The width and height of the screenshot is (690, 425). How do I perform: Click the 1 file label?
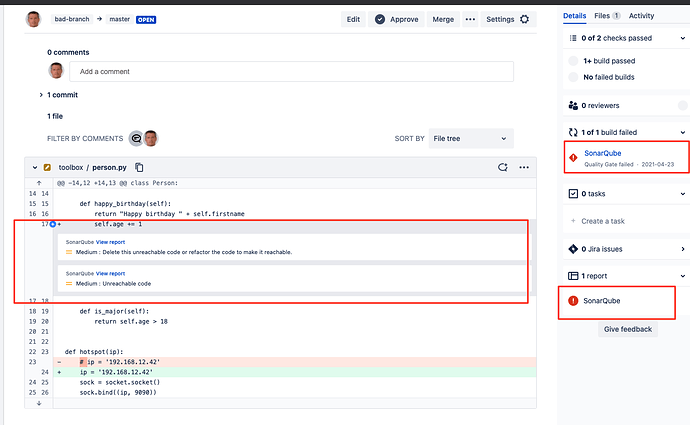[x=55, y=116]
